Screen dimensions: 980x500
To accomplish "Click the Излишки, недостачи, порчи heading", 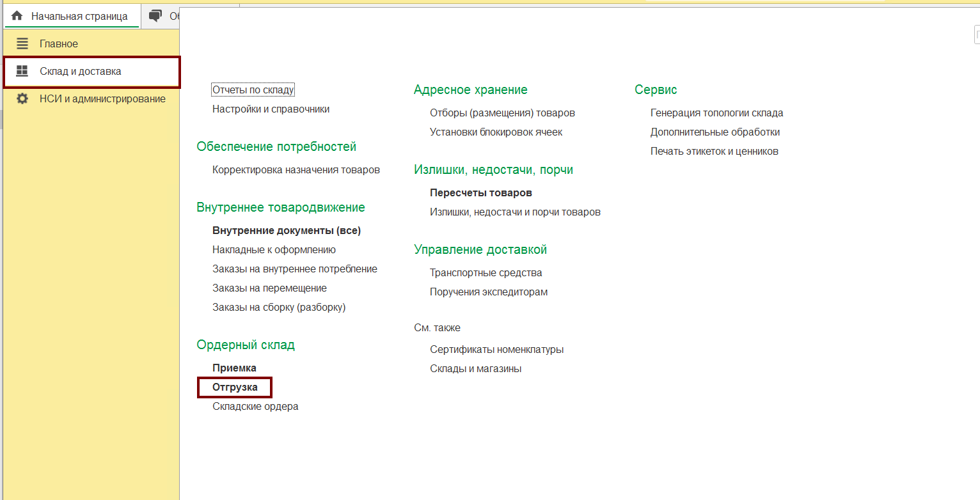I will (x=494, y=170).
